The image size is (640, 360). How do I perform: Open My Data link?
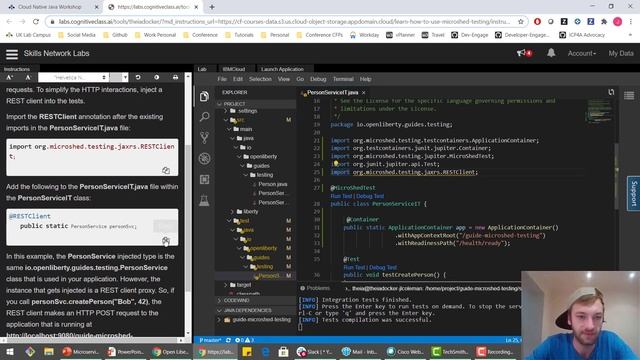(x=621, y=53)
